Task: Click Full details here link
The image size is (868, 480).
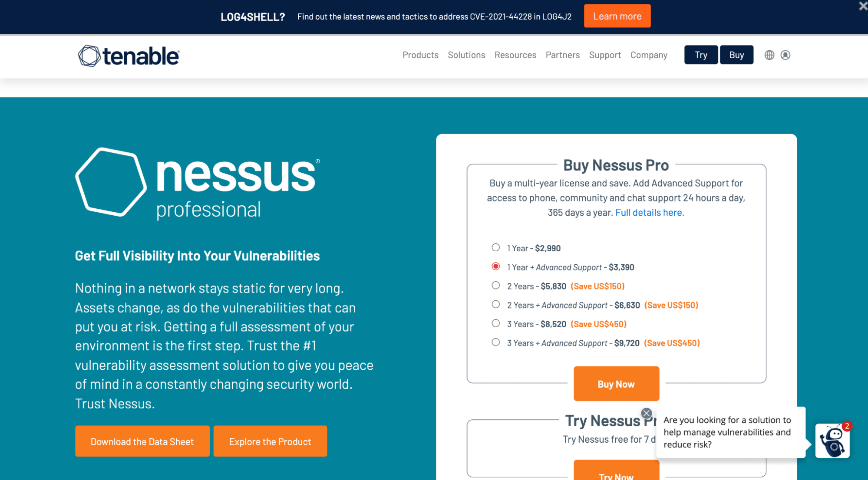Action: pyautogui.click(x=649, y=213)
